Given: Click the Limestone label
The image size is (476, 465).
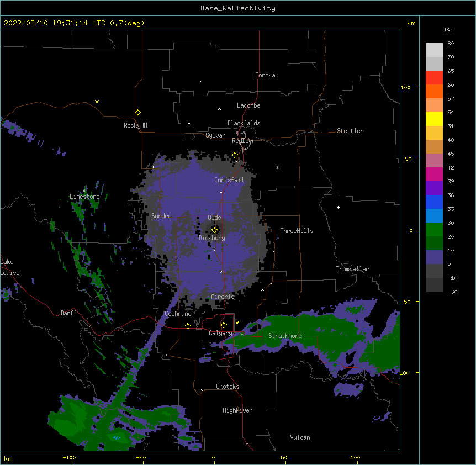Looking at the screenshot, I should click(x=84, y=197).
